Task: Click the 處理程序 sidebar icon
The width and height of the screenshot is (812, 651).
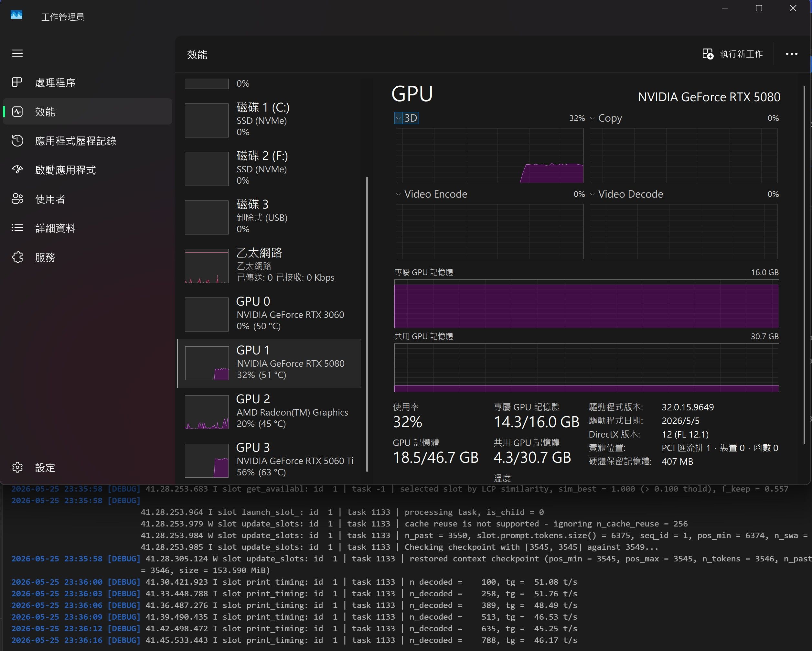Action: (x=17, y=82)
